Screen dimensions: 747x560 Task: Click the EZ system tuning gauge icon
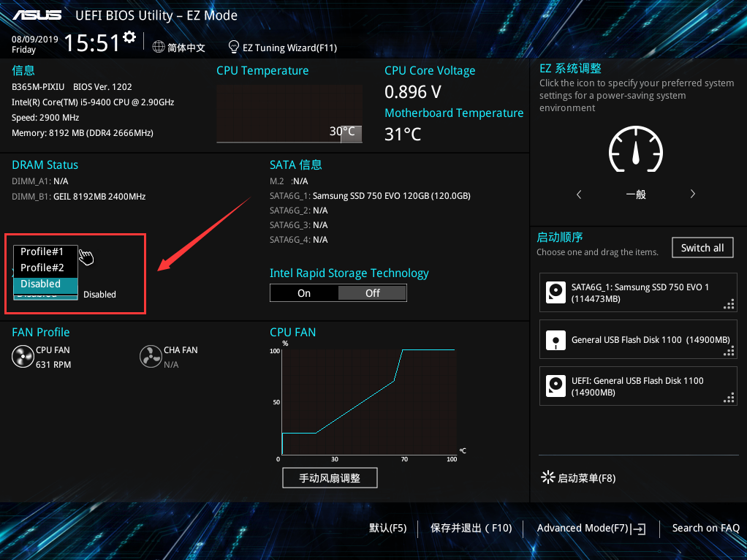pos(635,148)
